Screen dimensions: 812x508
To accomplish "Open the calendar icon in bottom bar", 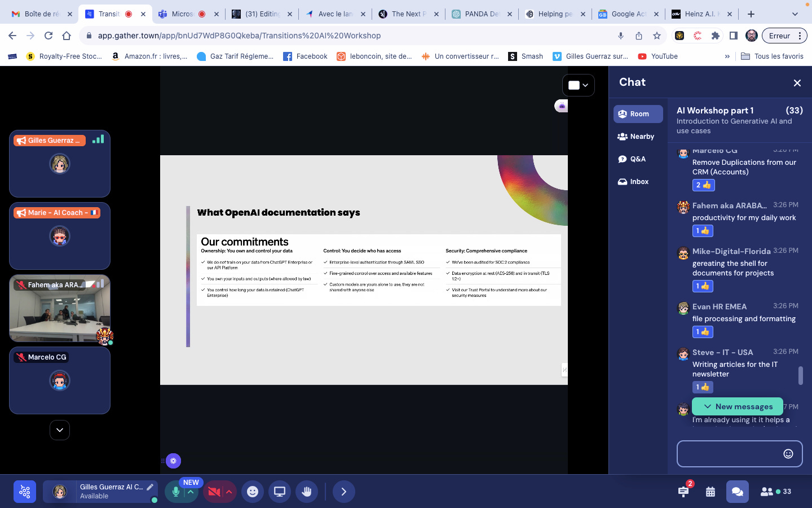I will 710,492.
